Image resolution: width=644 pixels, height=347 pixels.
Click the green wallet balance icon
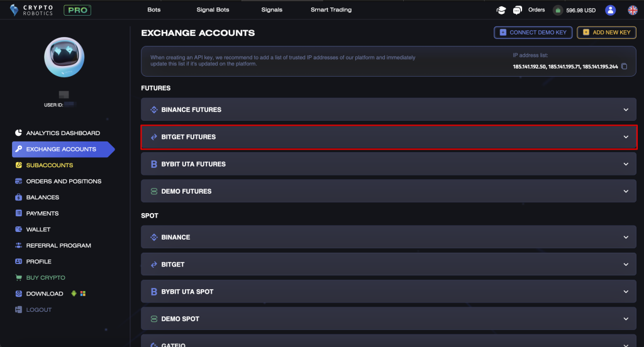coord(558,10)
